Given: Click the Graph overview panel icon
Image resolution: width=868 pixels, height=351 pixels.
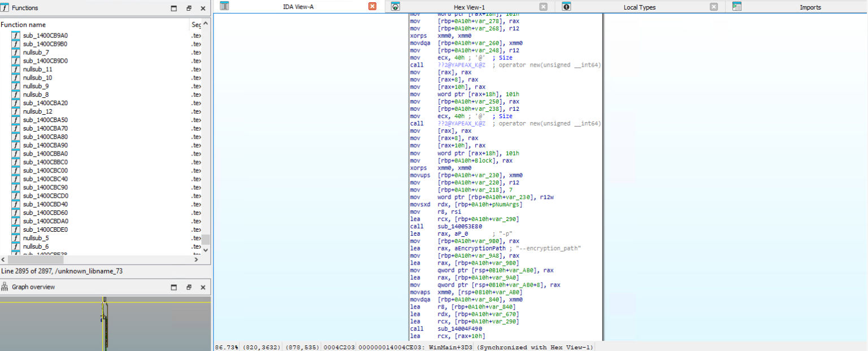Looking at the screenshot, I should [x=5, y=287].
